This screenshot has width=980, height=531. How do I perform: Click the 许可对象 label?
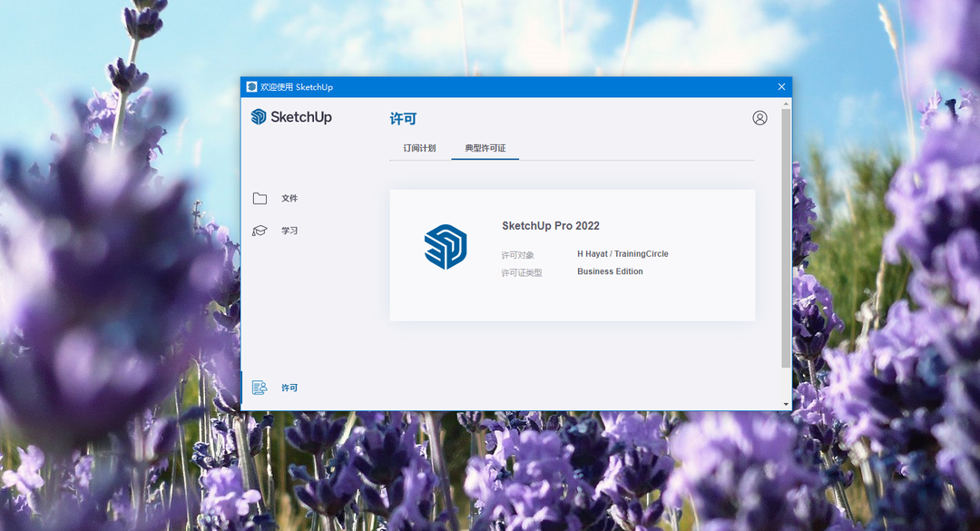[517, 255]
